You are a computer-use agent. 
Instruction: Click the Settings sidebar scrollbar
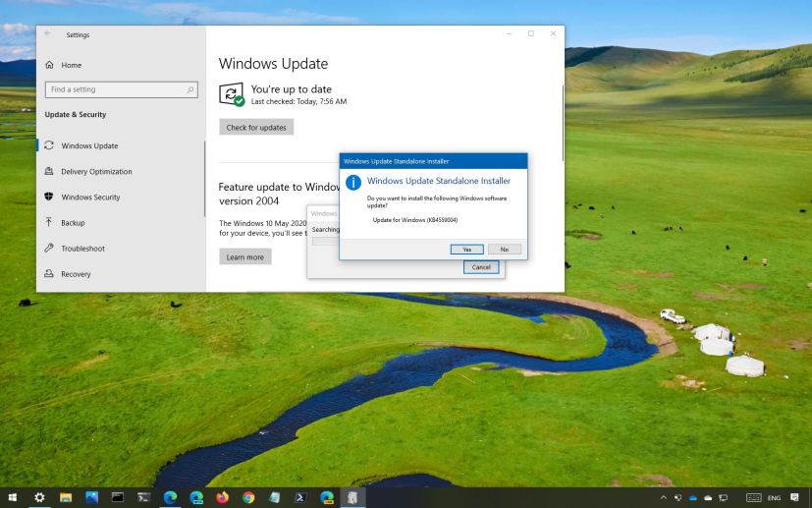[x=205, y=179]
